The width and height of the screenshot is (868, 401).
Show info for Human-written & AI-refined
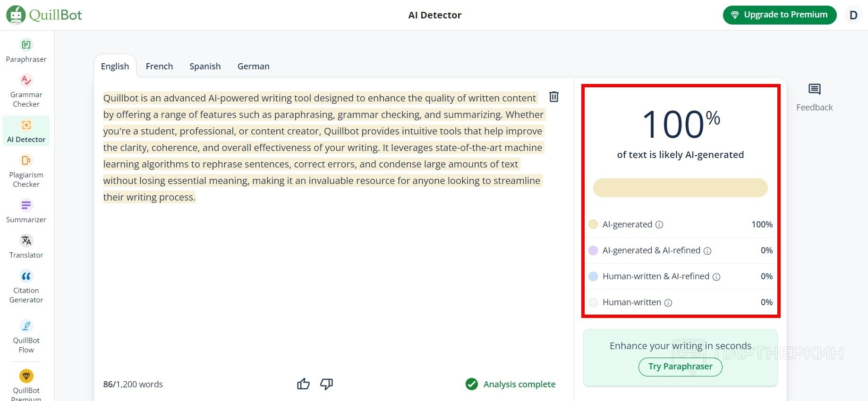pos(716,277)
